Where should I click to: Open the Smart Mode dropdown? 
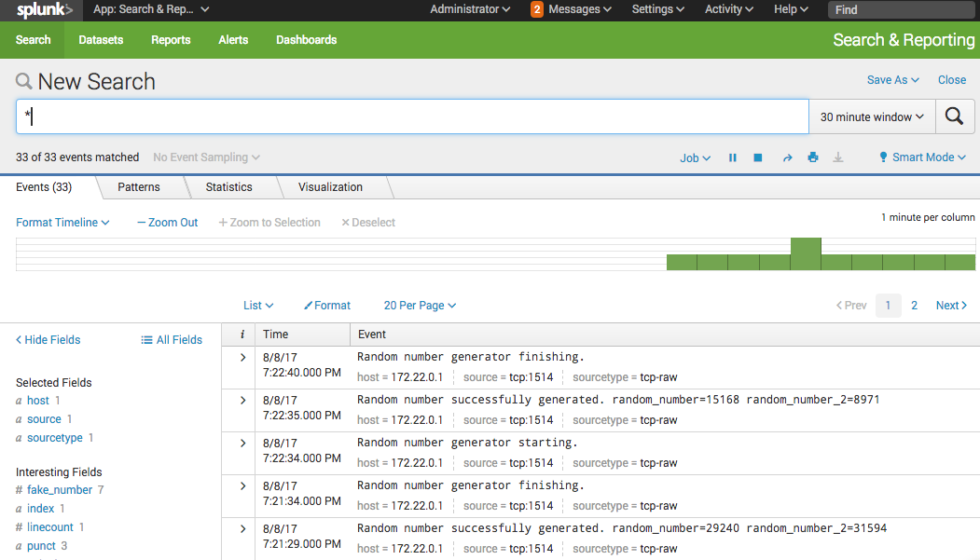click(x=922, y=157)
